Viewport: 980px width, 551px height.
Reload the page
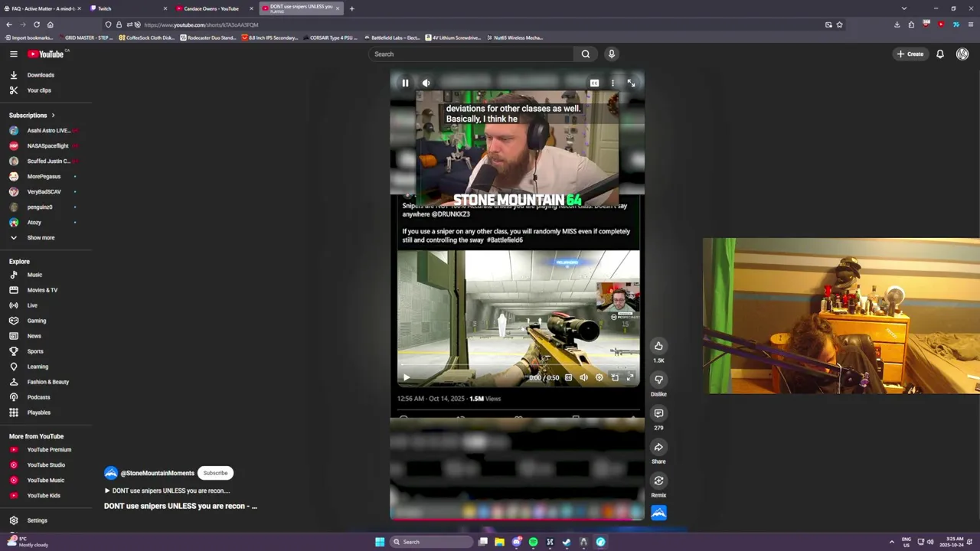[x=36, y=24]
